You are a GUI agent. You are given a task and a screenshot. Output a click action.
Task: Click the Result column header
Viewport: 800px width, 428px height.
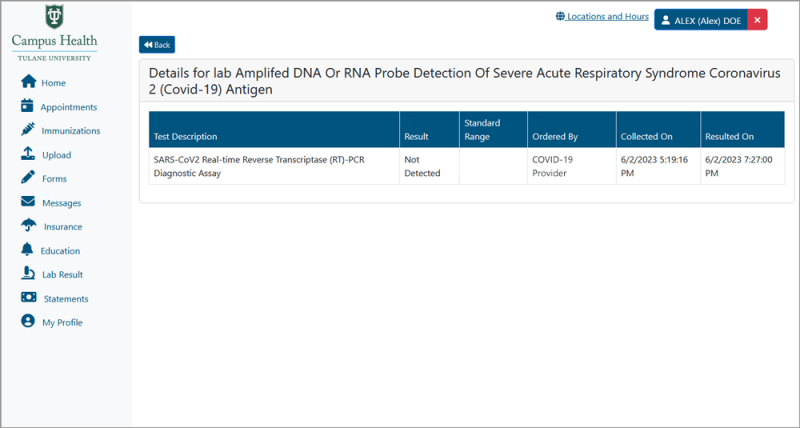[x=430, y=130]
